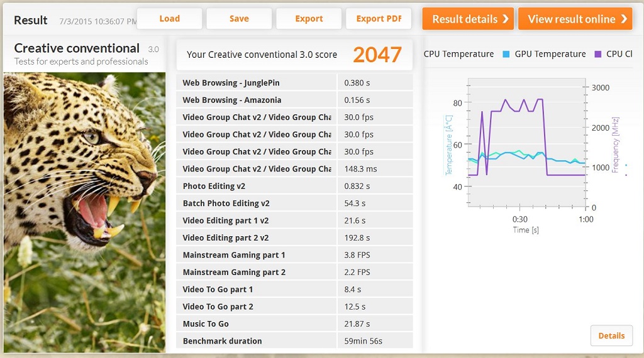Click the Details button below chart

tap(611, 335)
